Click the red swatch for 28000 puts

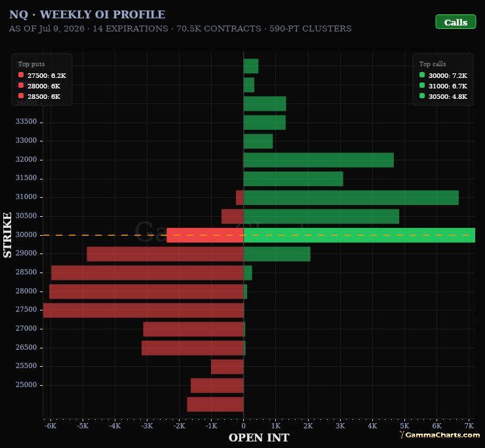[21, 85]
